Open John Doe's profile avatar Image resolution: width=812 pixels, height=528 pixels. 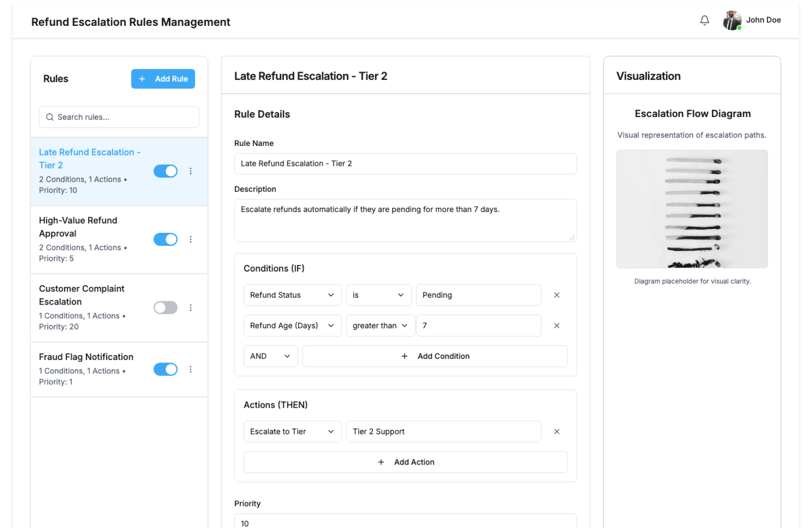point(732,20)
